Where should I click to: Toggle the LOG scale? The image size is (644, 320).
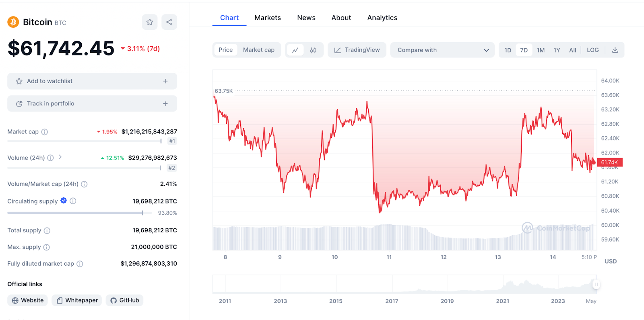[593, 50]
